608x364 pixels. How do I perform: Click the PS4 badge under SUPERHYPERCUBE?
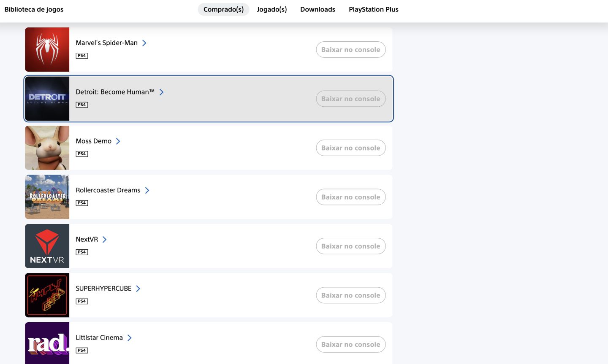click(82, 301)
